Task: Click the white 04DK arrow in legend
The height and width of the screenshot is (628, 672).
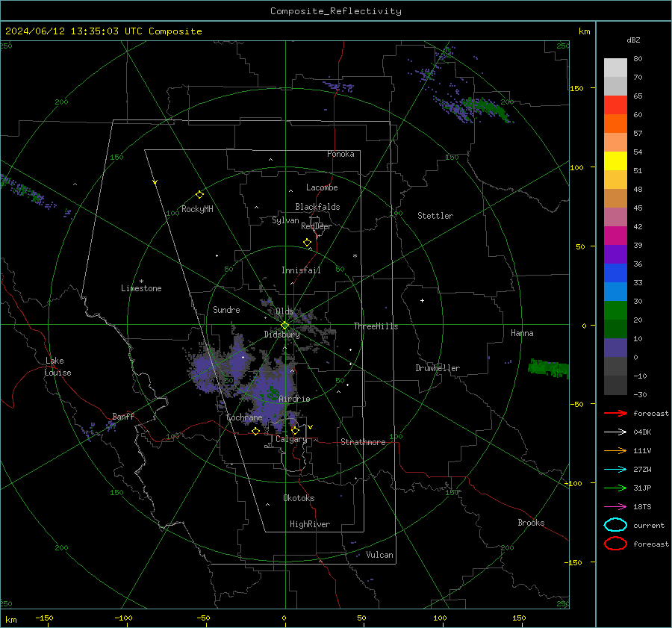Action: click(615, 432)
